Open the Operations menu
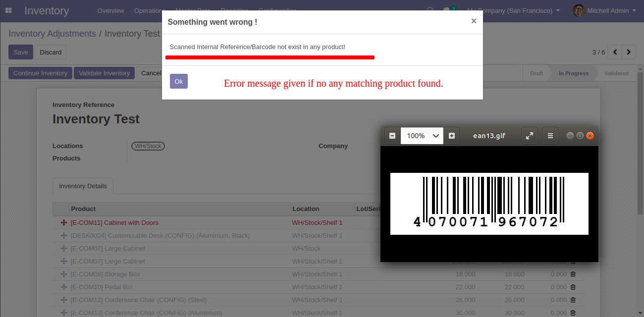Image resolution: width=644 pixels, height=317 pixels. (x=150, y=10)
